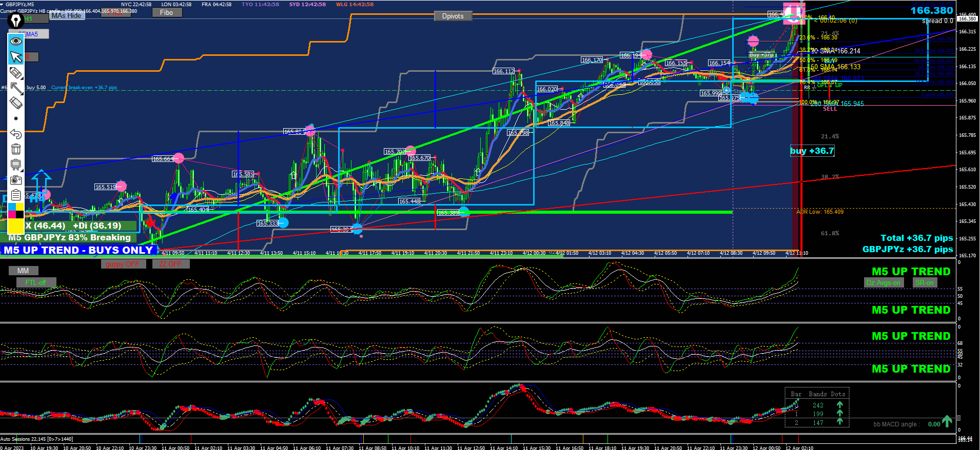The width and height of the screenshot is (980, 450).
Task: Select the arrow cursor tool
Action: point(16,56)
